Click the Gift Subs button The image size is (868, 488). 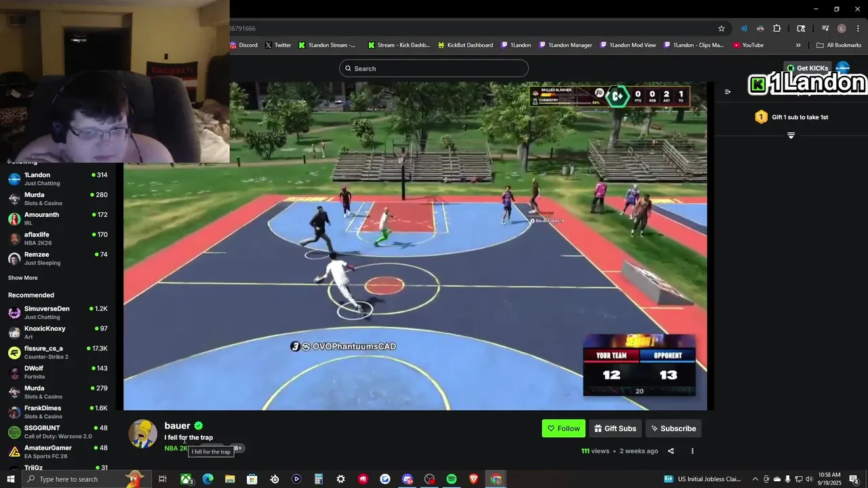pos(615,428)
